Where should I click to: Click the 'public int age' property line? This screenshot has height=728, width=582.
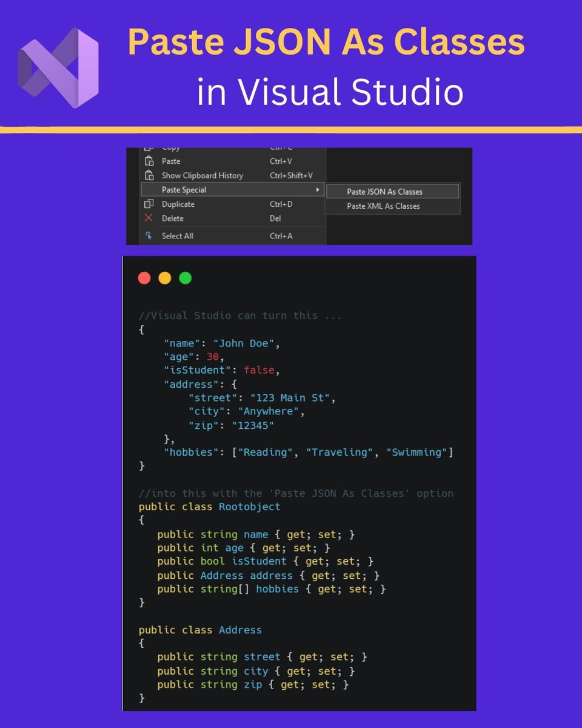coord(244,548)
